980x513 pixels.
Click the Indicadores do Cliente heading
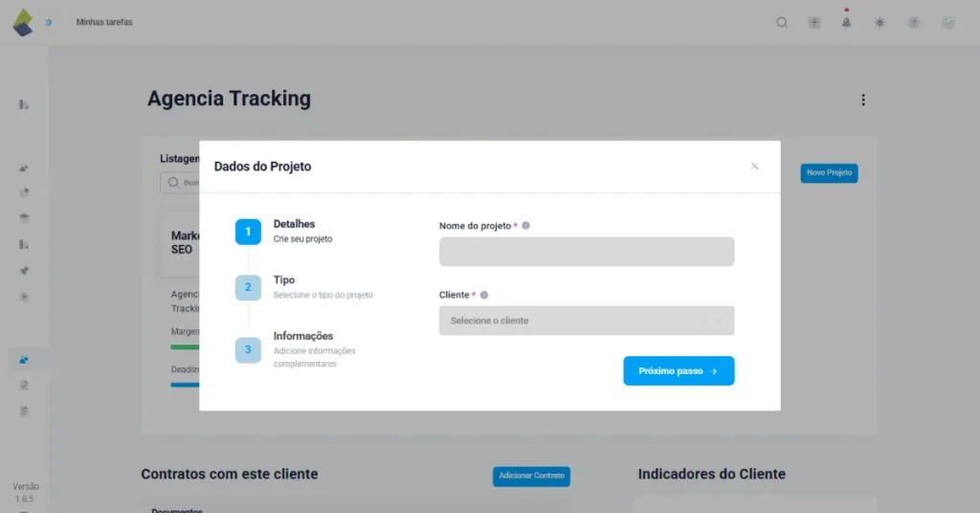click(711, 475)
